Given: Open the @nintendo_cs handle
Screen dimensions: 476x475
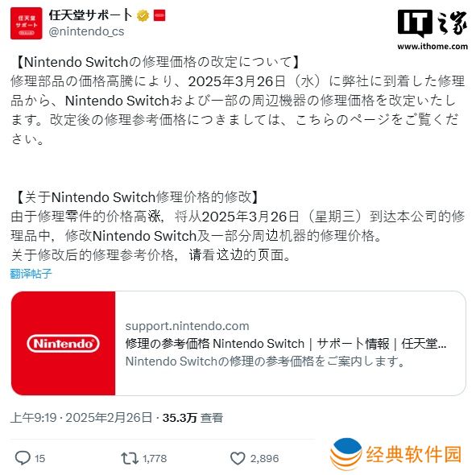Looking at the screenshot, I should pos(86,31).
